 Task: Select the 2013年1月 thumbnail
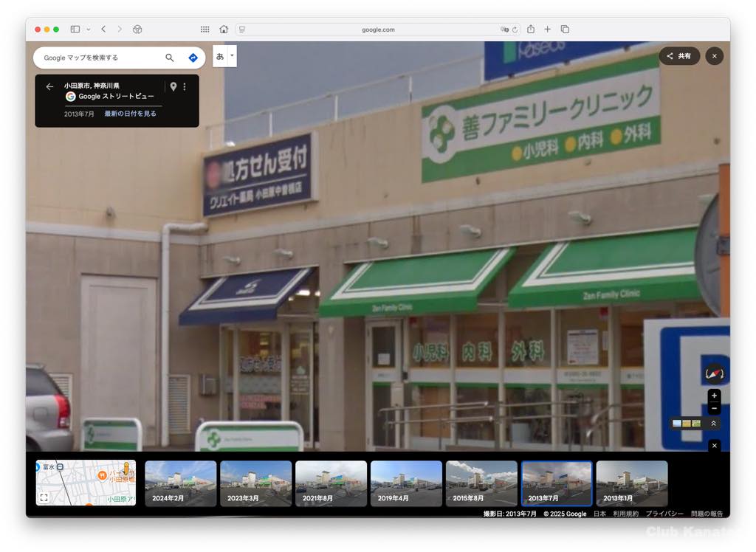632,483
